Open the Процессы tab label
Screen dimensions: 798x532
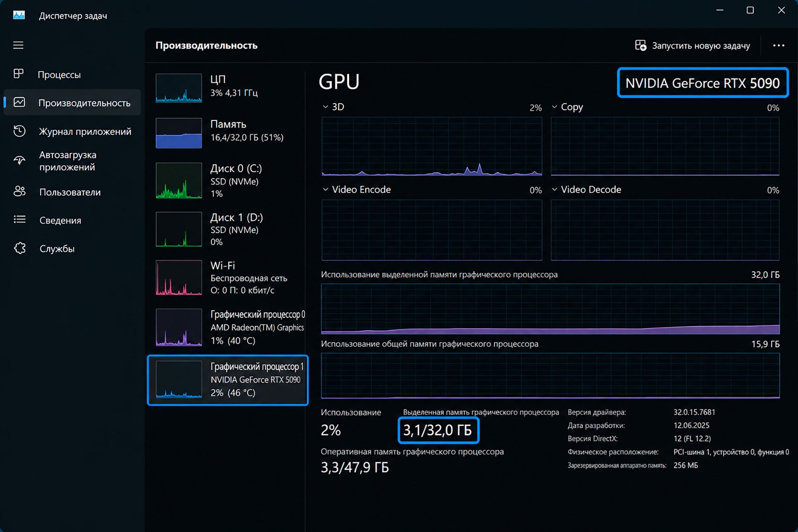(59, 75)
